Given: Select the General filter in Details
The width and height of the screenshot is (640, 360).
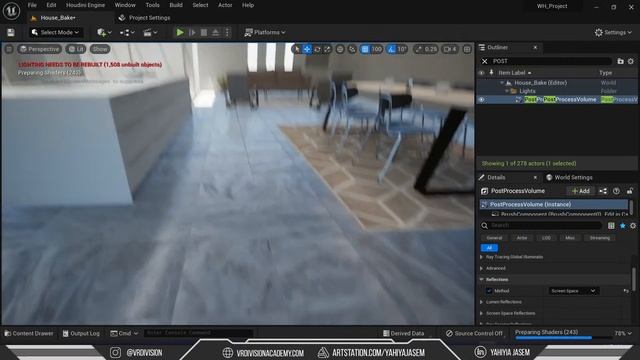Looking at the screenshot, I should point(494,238).
